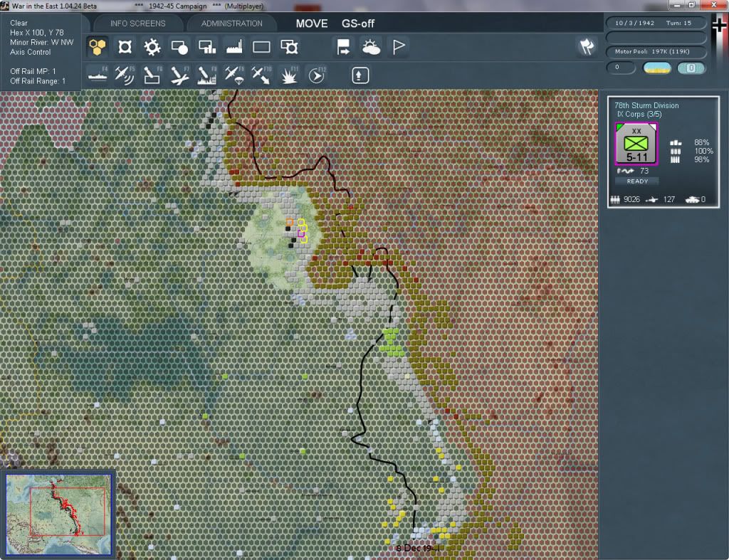Click the teal pill button showing 0
The width and height of the screenshot is (729, 560).
pos(691,68)
